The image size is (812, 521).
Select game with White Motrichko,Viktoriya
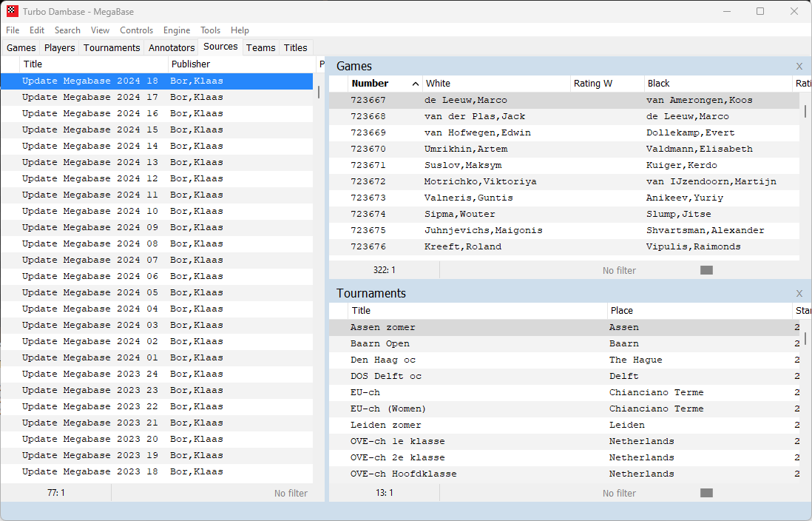564,181
